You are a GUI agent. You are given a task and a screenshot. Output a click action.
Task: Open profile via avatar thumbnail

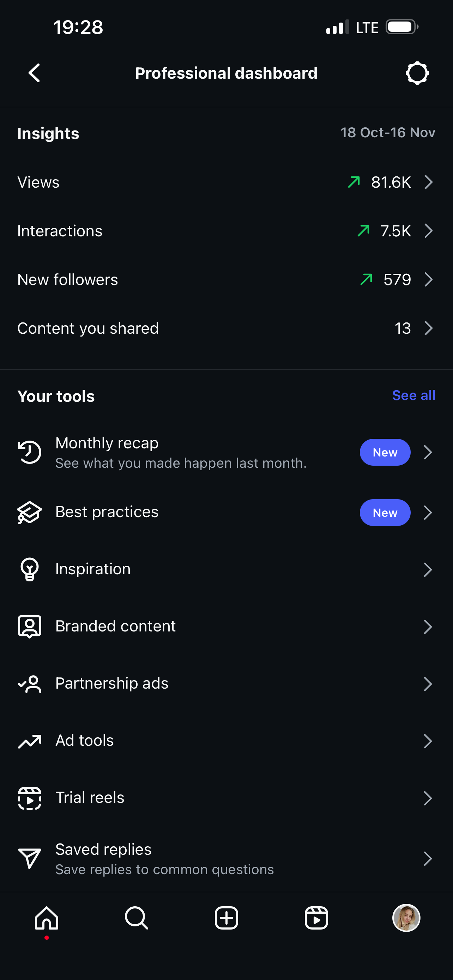[x=406, y=918]
